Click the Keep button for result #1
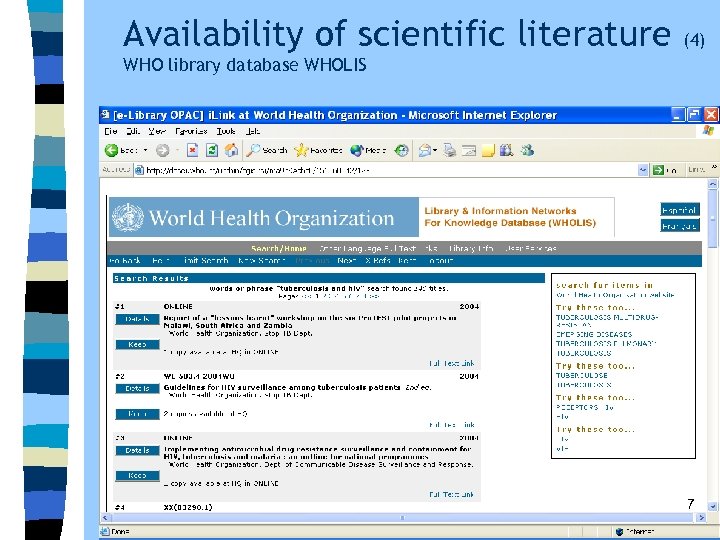Viewport: 720px width, 540px height. tap(137, 344)
